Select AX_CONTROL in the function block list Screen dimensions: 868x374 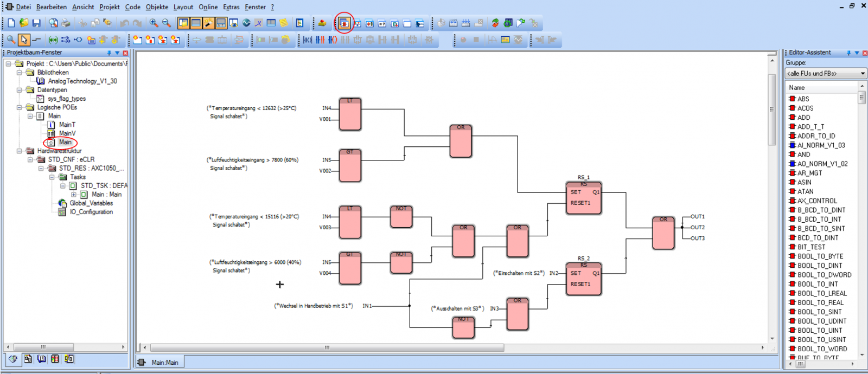click(x=817, y=201)
